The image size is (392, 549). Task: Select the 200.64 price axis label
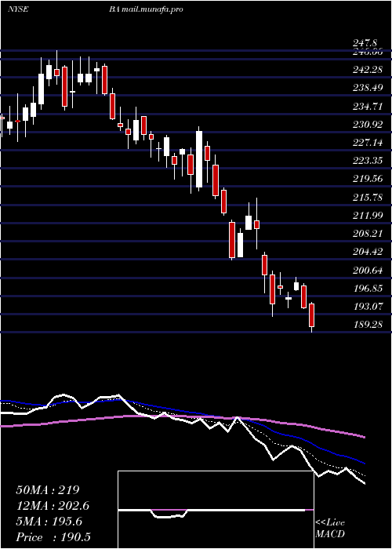[368, 271]
